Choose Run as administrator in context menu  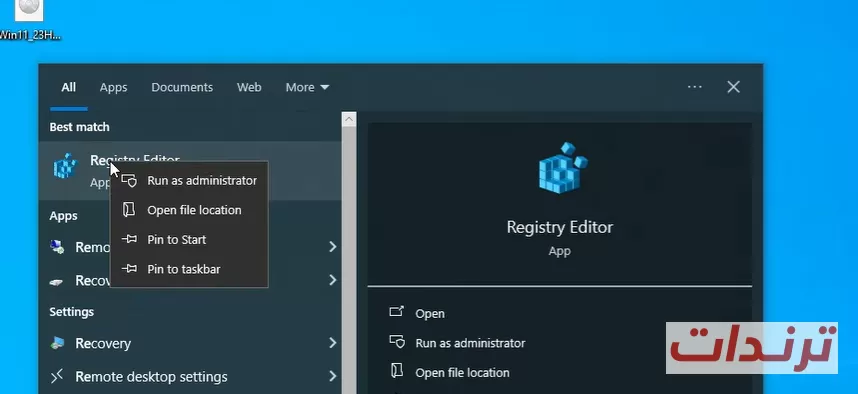pos(189,181)
